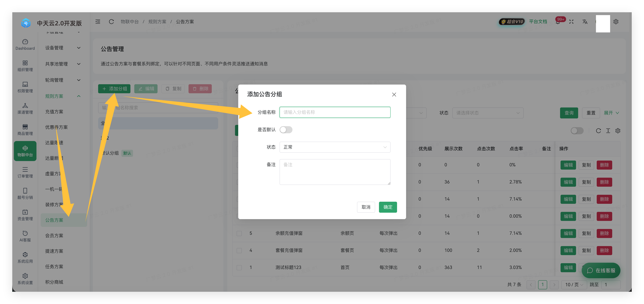Image resolution: width=644 pixels, height=304 pixels.
Task: Expand filters with 展开 link
Action: tap(611, 113)
